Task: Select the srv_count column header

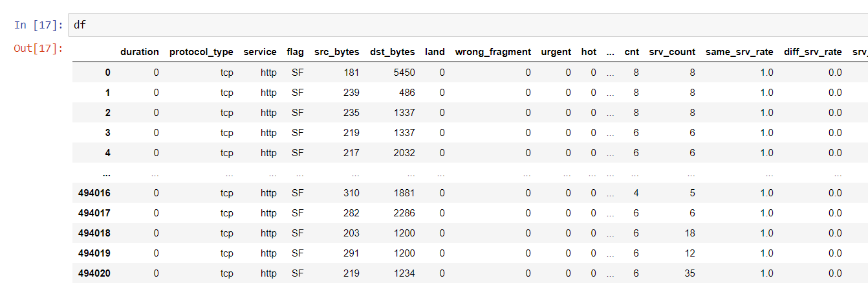Action: 673,52
